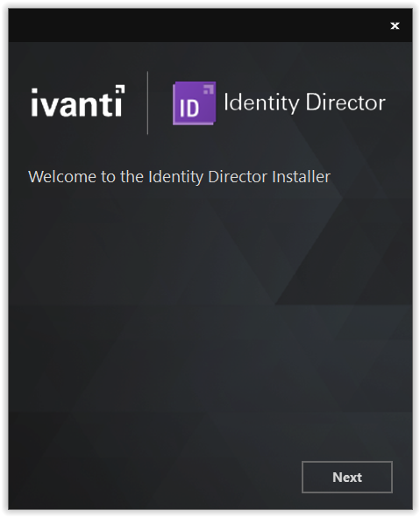Click the Next button to continue

coord(346,477)
